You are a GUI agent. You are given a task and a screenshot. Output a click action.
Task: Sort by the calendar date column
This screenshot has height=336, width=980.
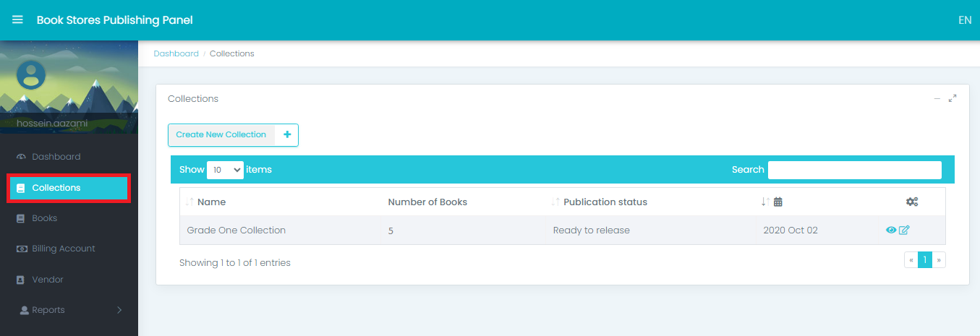click(x=772, y=202)
